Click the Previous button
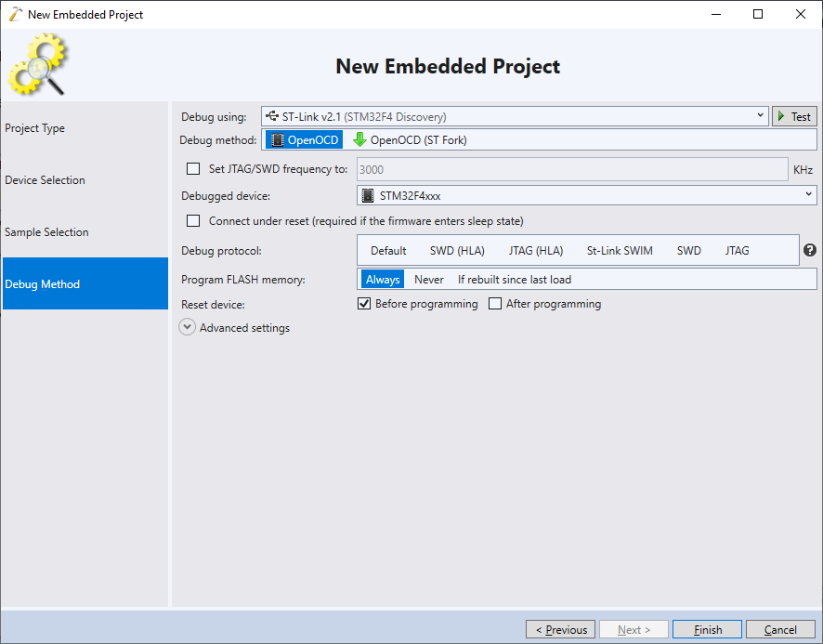The width and height of the screenshot is (823, 644). click(560, 629)
